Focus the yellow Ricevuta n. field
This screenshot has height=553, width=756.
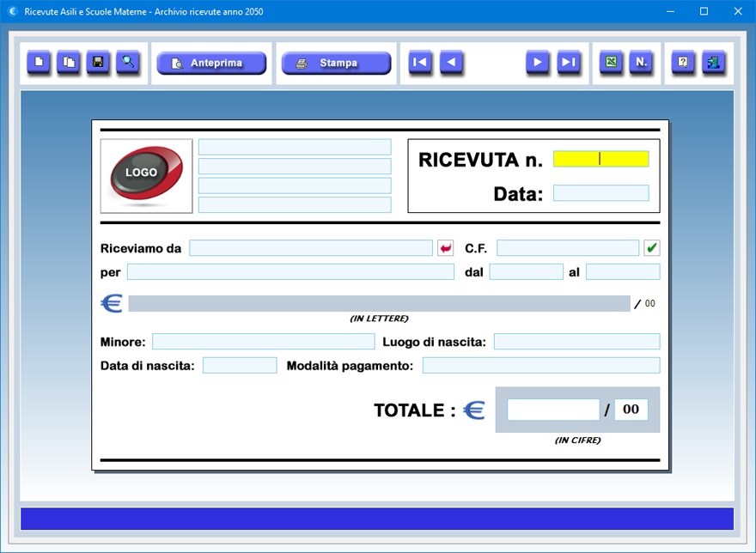tap(601, 159)
